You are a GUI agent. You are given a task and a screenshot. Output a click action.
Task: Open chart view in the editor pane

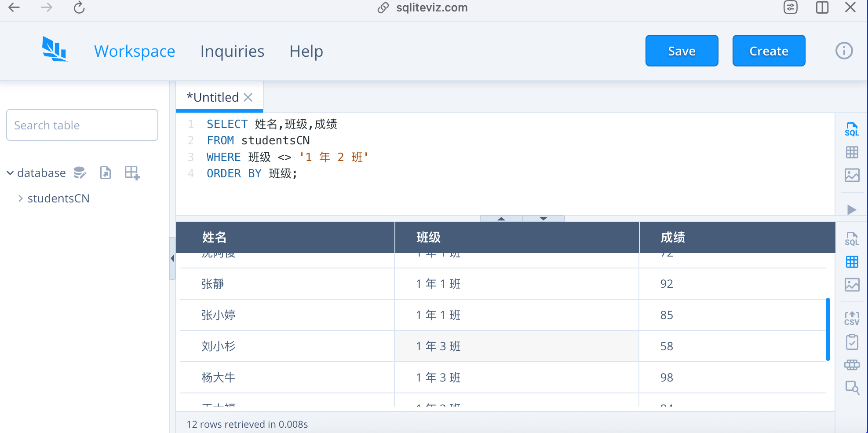click(x=852, y=175)
